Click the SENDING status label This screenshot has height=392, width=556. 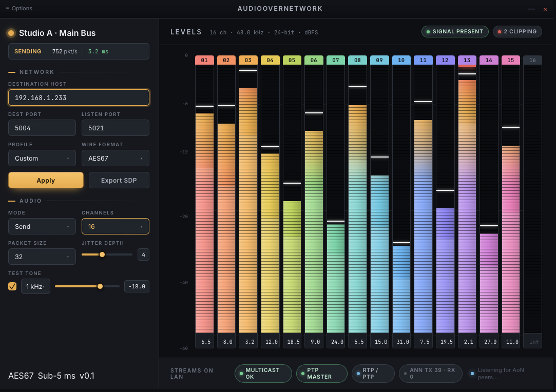[28, 51]
